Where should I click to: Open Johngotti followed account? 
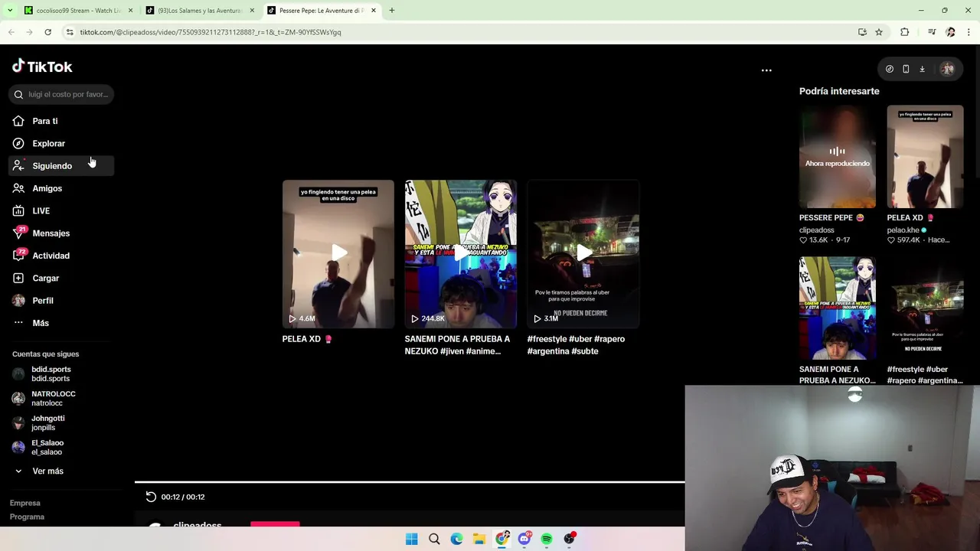(47, 422)
